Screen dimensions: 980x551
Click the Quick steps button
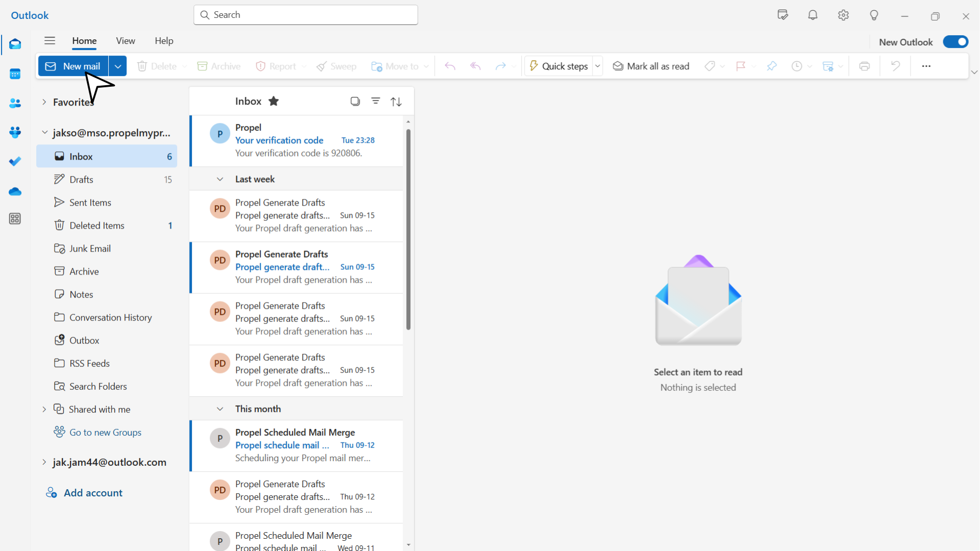tap(558, 66)
